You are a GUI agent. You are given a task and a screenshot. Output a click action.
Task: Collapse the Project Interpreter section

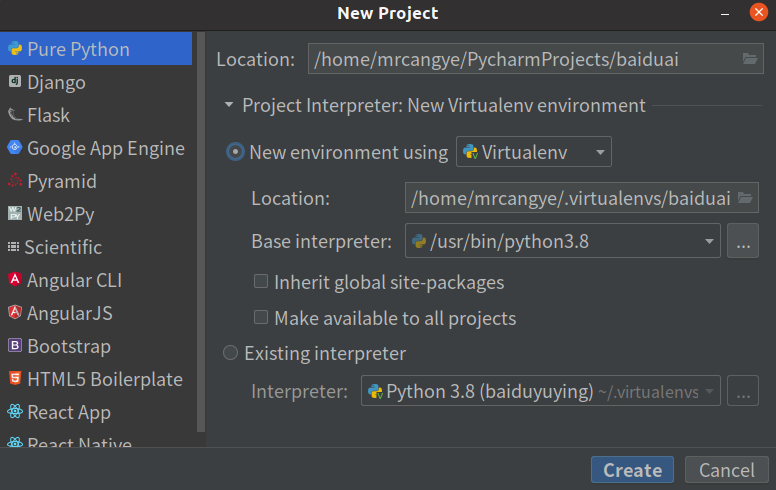(x=229, y=105)
